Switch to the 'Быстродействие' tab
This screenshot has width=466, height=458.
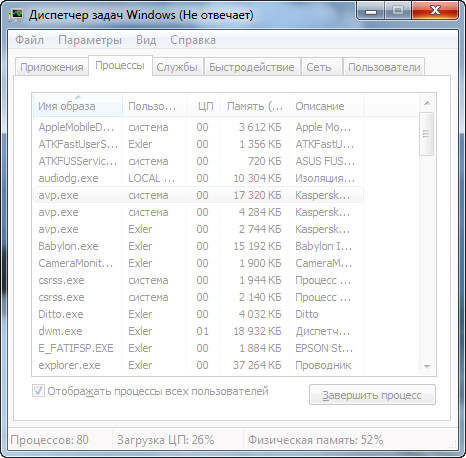click(252, 67)
